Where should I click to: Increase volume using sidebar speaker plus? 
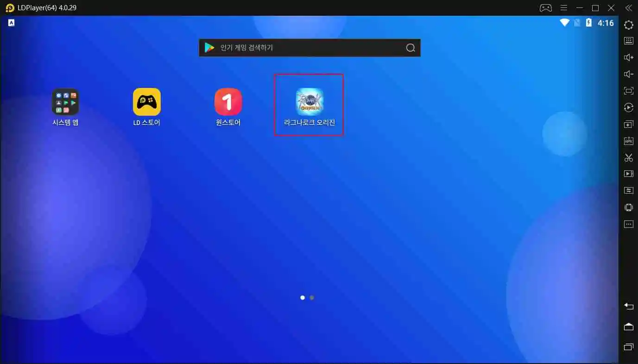[x=628, y=57]
